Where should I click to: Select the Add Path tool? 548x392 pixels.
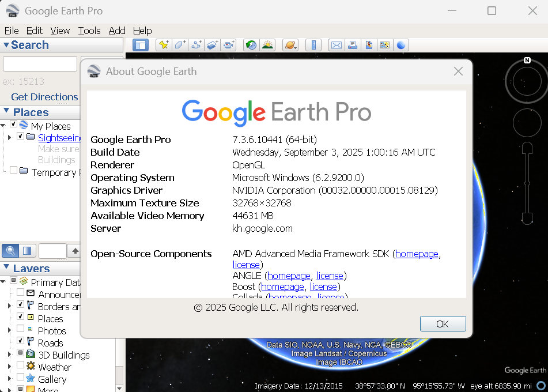196,45
